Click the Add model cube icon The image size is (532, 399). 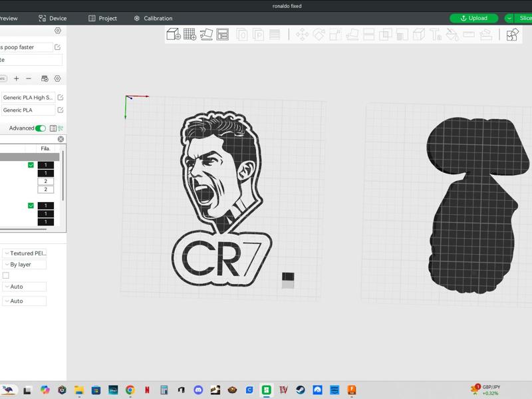(173, 35)
